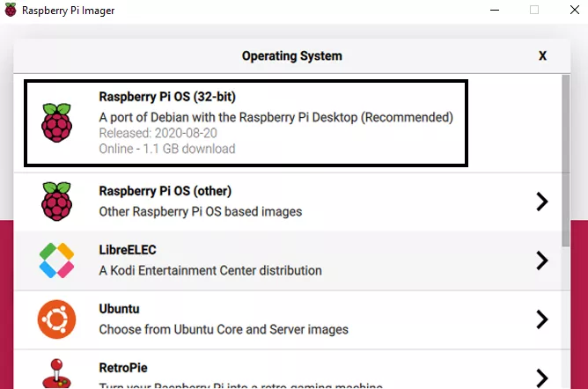Select the Raspberry Pi OS (32-bit) title
The height and width of the screenshot is (389, 588).
tap(167, 96)
